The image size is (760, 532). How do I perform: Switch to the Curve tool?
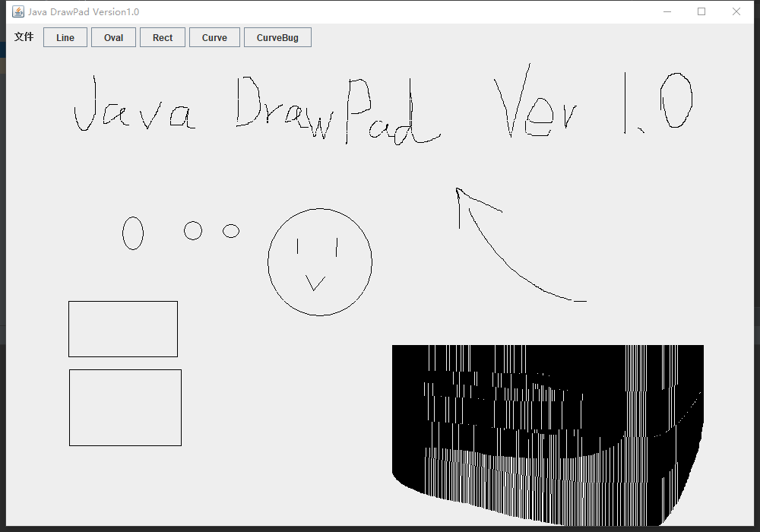[x=214, y=37]
